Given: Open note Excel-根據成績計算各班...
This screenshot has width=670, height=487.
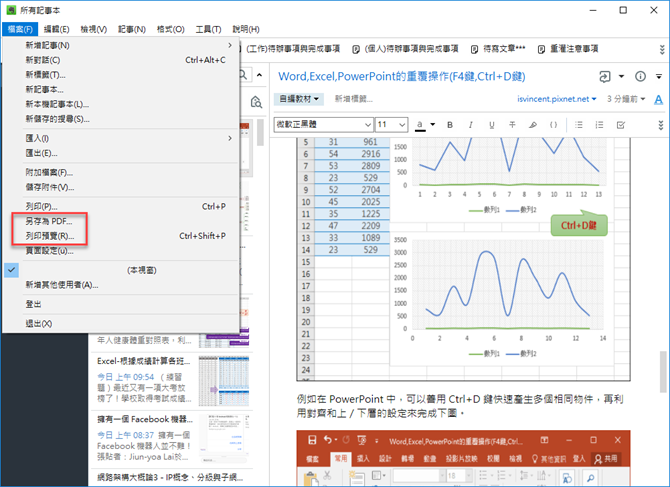Looking at the screenshot, I should [x=171, y=380].
